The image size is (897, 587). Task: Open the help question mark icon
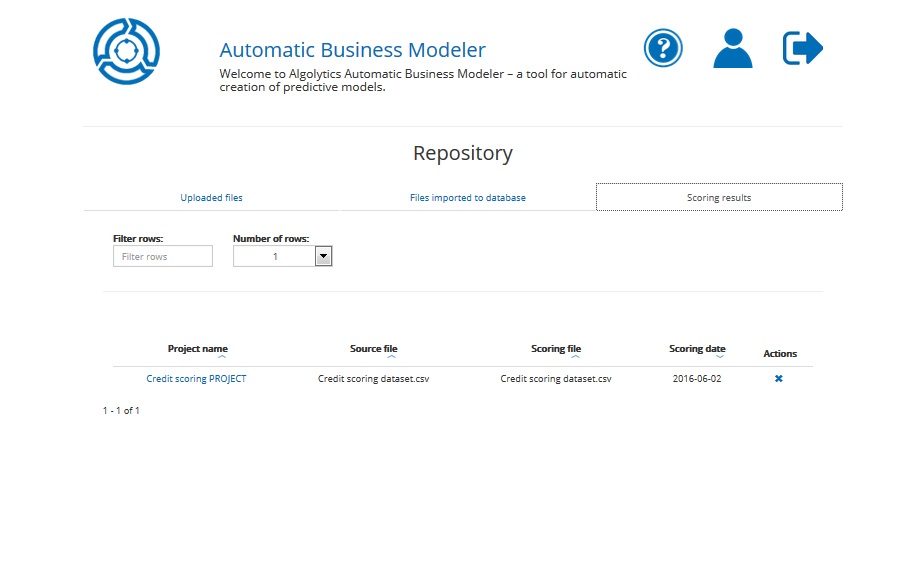point(663,48)
